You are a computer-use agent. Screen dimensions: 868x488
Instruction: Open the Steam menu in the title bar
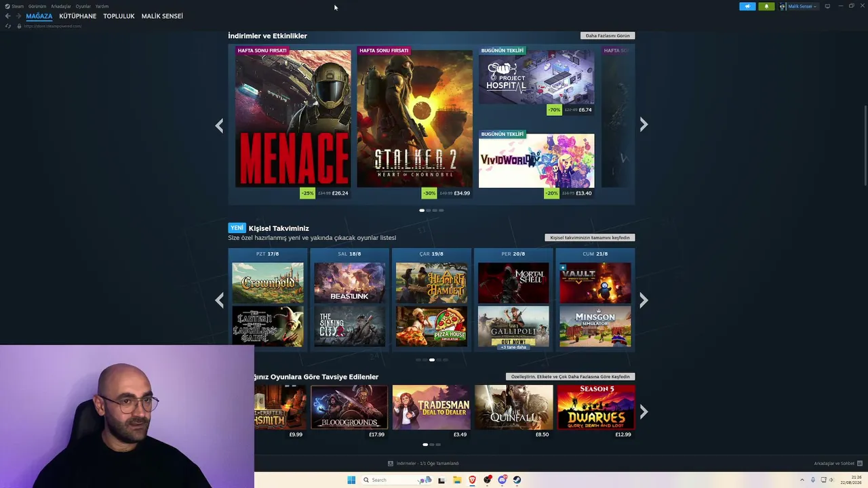coord(15,6)
